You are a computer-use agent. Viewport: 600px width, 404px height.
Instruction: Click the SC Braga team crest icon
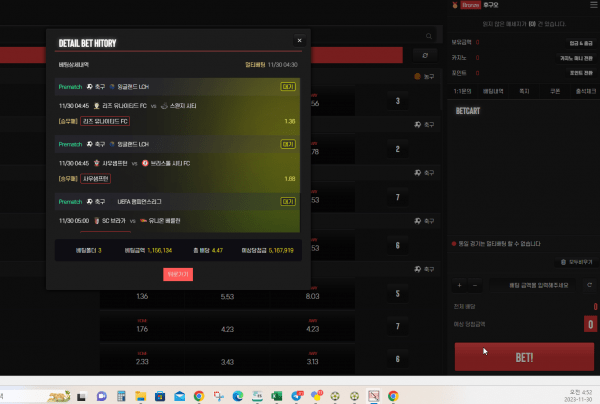pos(96,221)
